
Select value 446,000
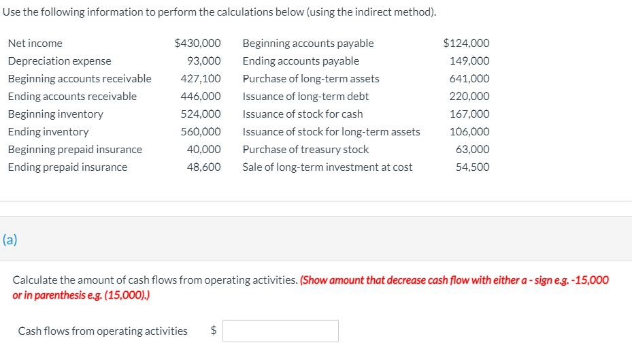[x=201, y=97]
